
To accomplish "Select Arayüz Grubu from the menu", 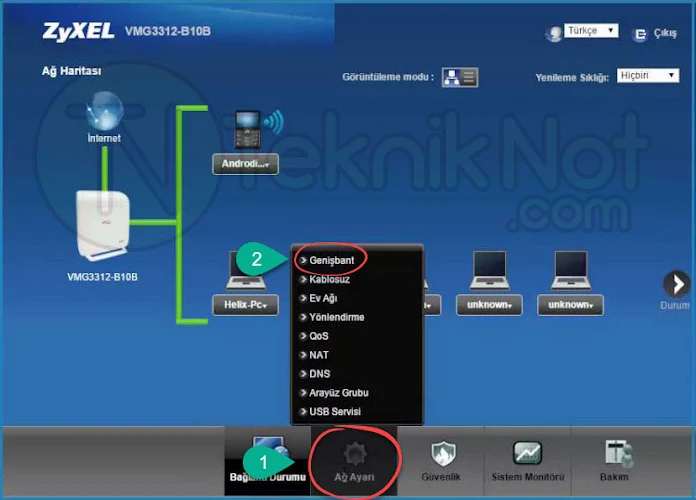I will (x=339, y=393).
